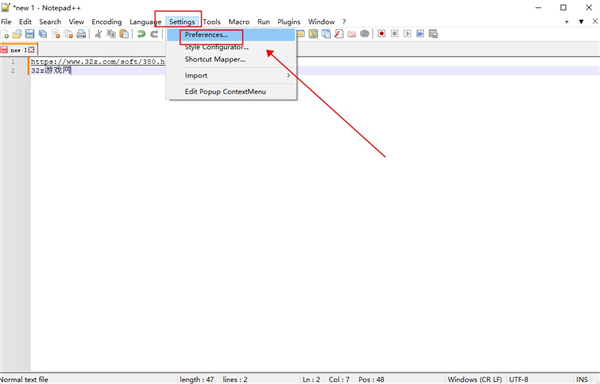Screen dimensions: 600x384
Task: Toggle INS insert mode in the status bar
Action: [582, 379]
